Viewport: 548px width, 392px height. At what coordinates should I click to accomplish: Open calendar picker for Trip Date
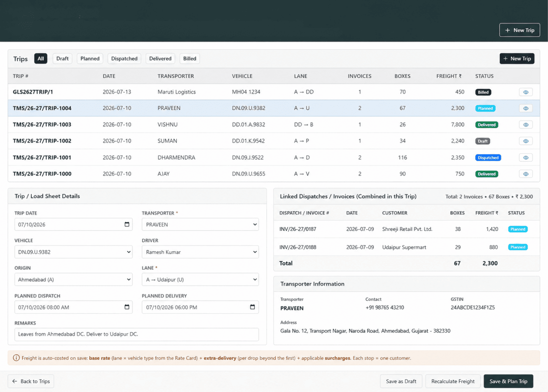coord(127,224)
